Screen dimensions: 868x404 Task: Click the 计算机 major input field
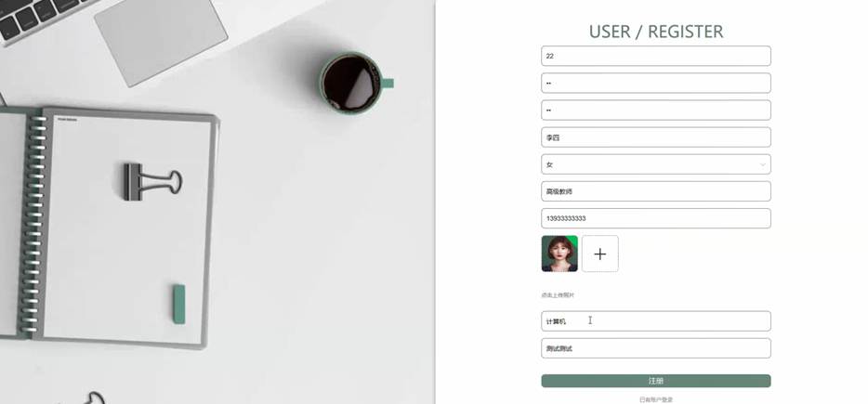click(656, 321)
